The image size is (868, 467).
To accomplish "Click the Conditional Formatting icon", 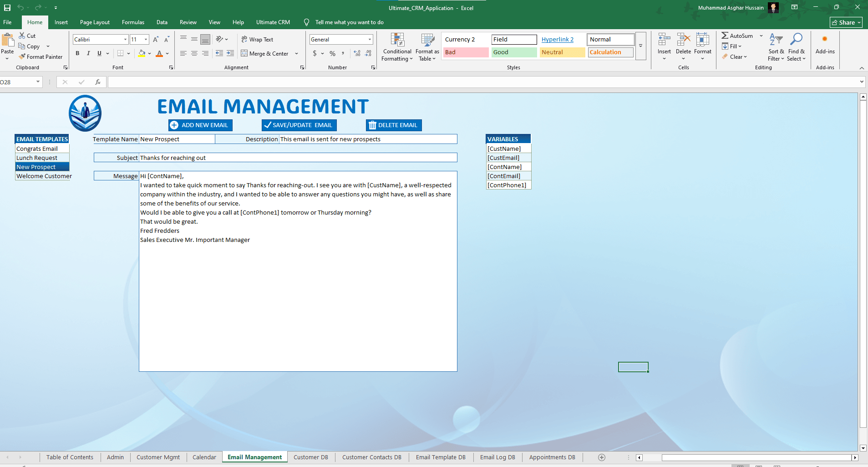I will coord(397,41).
